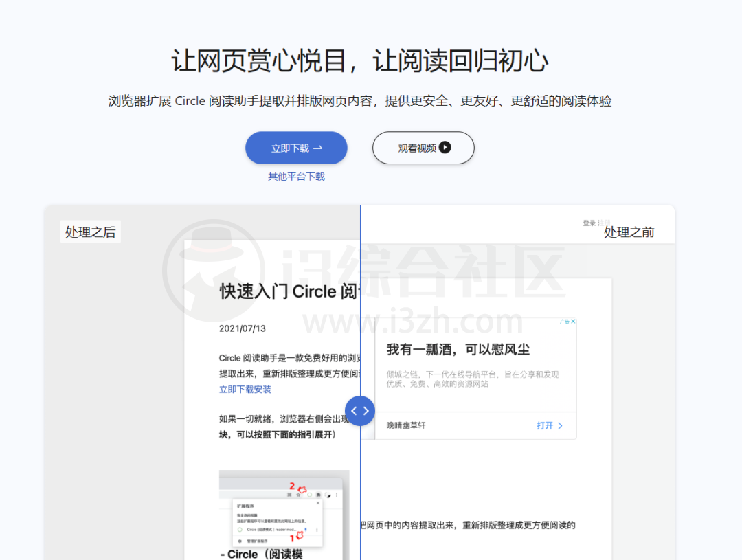Click the comparison slider handle with arrows

pos(360,411)
